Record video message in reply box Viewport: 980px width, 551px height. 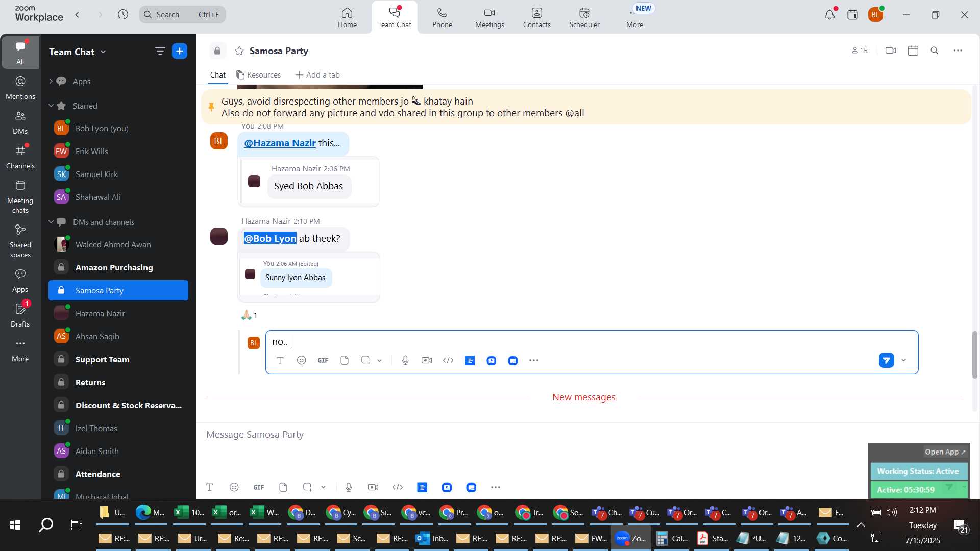point(427,360)
